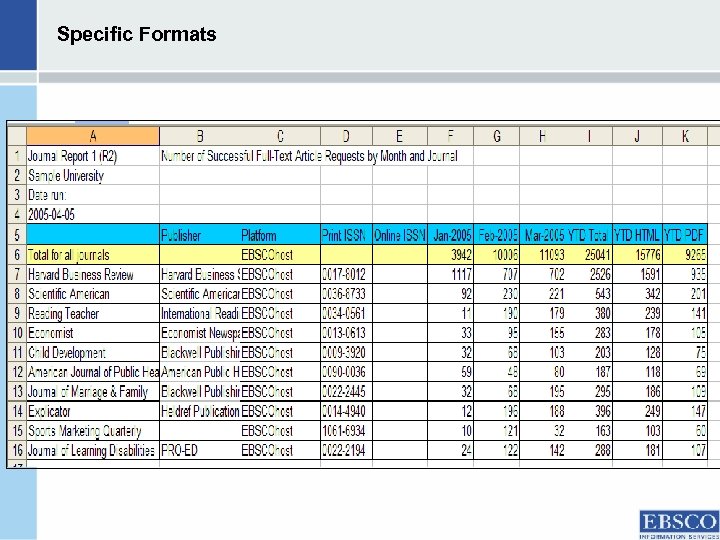The width and height of the screenshot is (720, 540).
Task: Click the 'Online ISSN' header cell
Action: click(400, 235)
